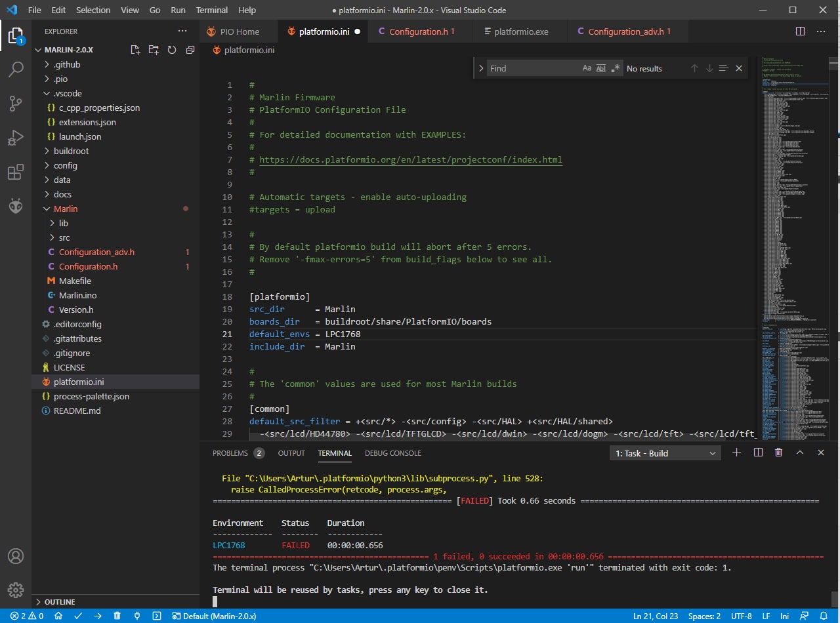Screen dimensions: 840x623
Task: Open the File menu
Action: point(34,10)
